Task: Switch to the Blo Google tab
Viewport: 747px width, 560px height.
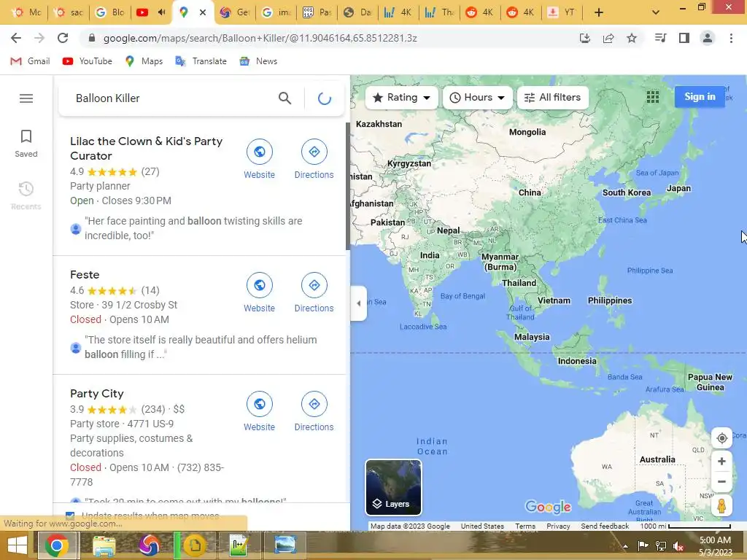Action: coord(111,12)
